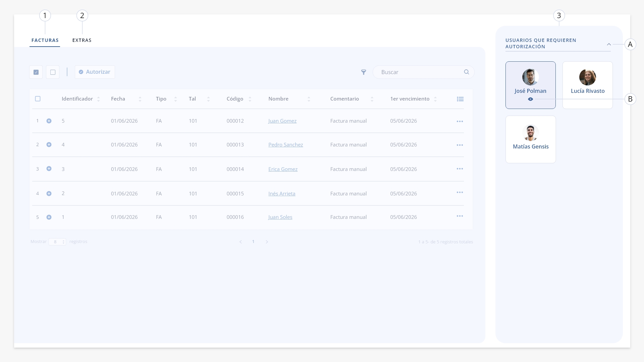This screenshot has width=644, height=362.
Task: Sort by Identificador column
Action: click(x=98, y=99)
